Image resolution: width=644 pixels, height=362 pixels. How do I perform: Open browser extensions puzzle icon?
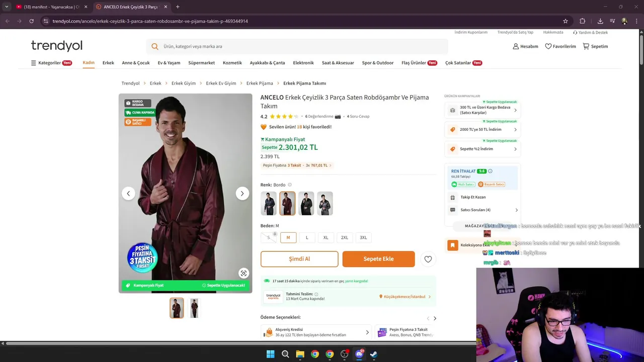(x=583, y=21)
